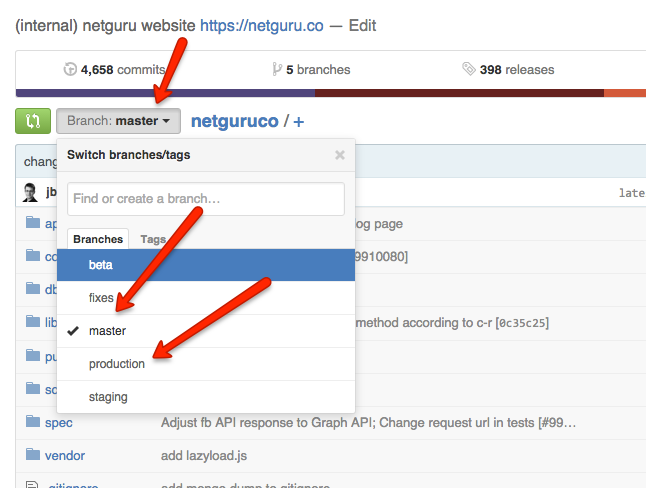Viewport: 646px width, 488px height.
Task: Click the orange language bar segment
Action: (625, 93)
